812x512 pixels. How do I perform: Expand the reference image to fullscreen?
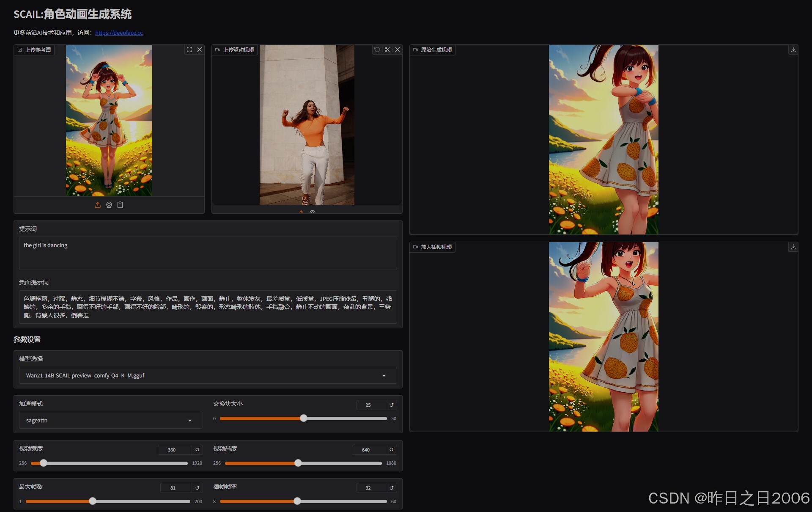pos(189,50)
